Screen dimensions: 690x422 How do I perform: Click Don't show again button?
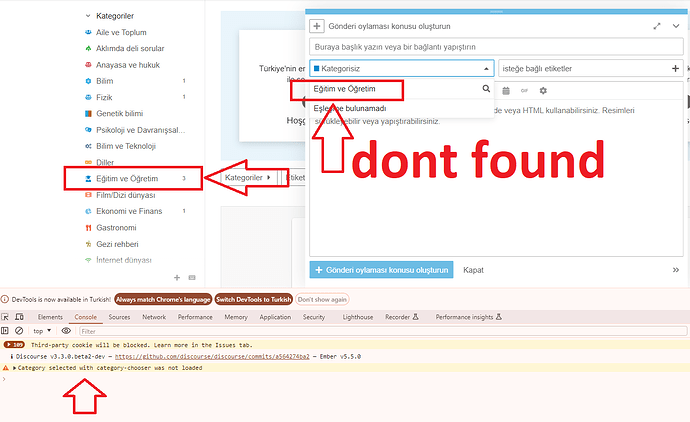coord(322,299)
